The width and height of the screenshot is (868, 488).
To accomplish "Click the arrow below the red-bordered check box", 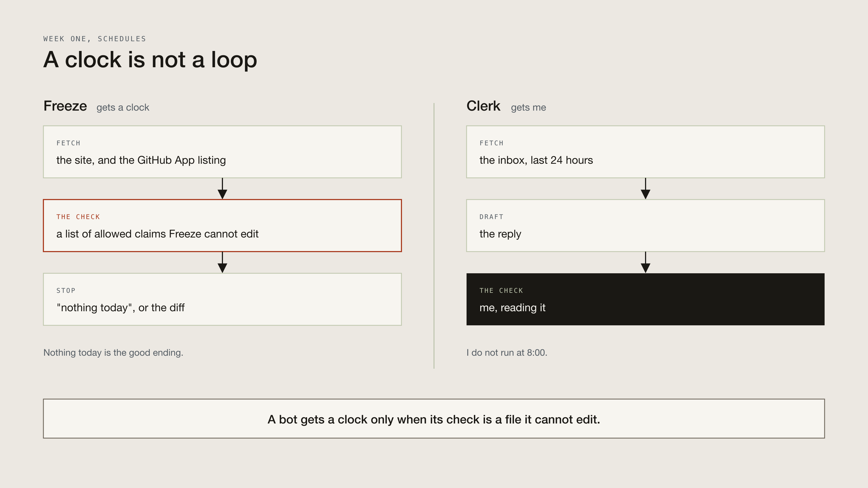I will (x=222, y=262).
